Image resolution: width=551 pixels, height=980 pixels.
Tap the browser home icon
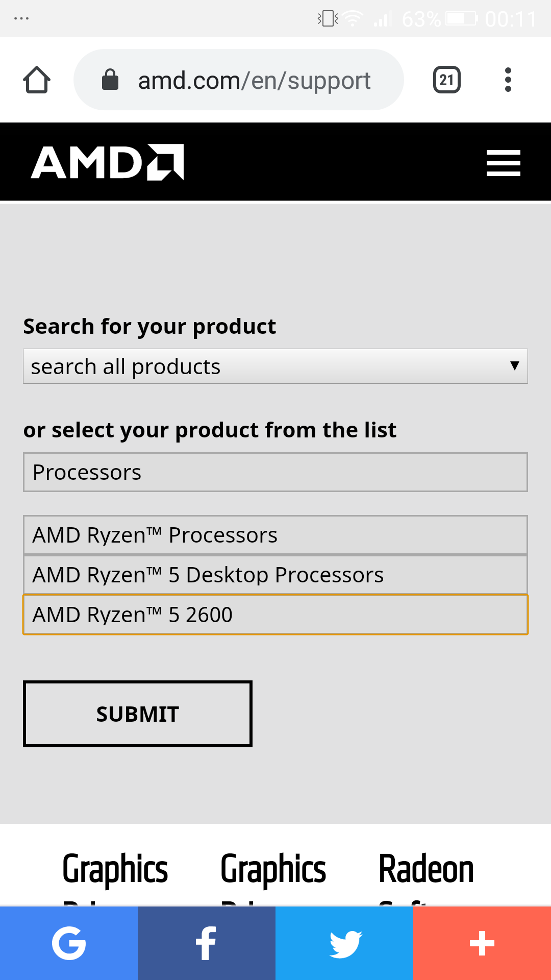pyautogui.click(x=37, y=80)
